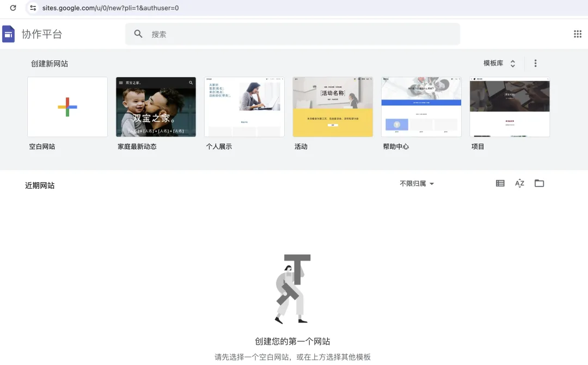Switch to list view layout
The width and height of the screenshot is (588, 365).
(x=500, y=183)
